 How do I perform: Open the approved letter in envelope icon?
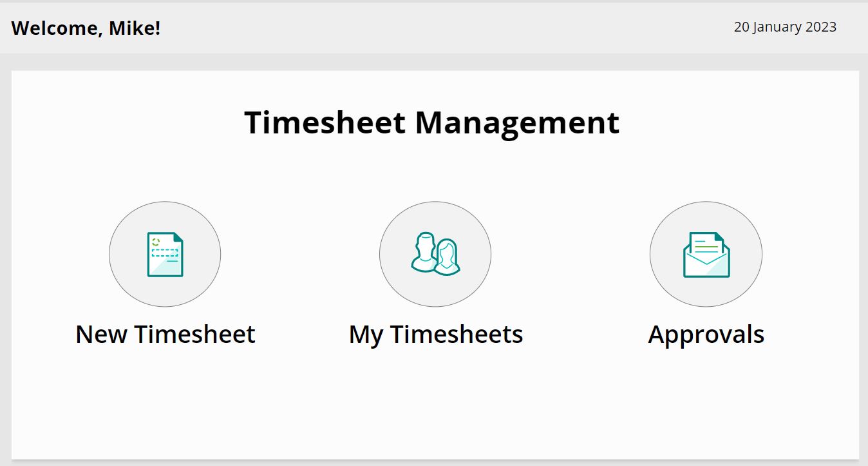[706, 254]
